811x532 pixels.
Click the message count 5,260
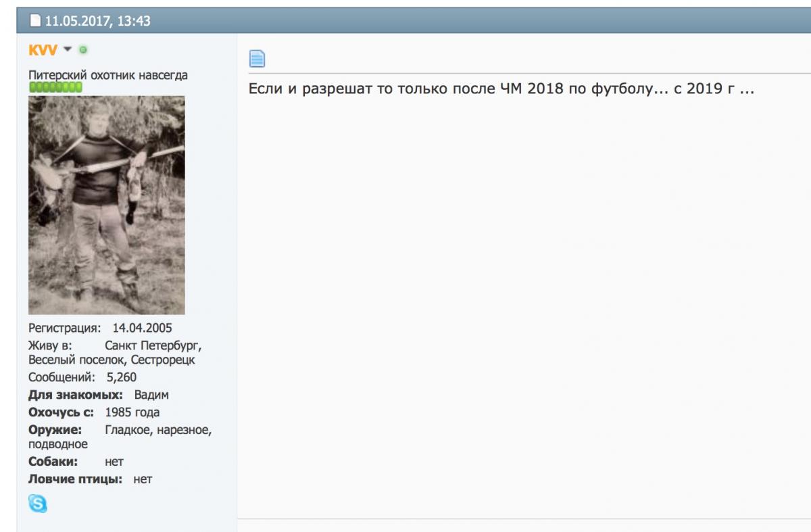pyautogui.click(x=121, y=377)
